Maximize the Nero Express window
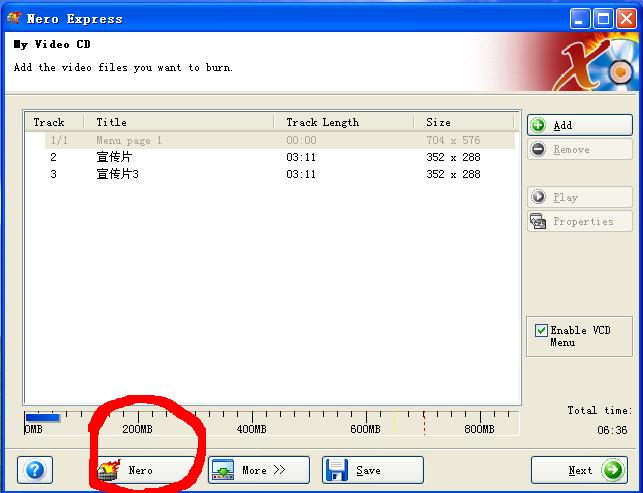This screenshot has width=643, height=493. click(x=603, y=19)
